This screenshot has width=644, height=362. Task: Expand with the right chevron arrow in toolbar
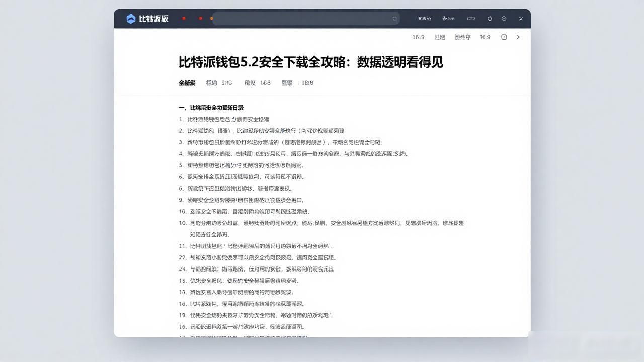click(518, 37)
